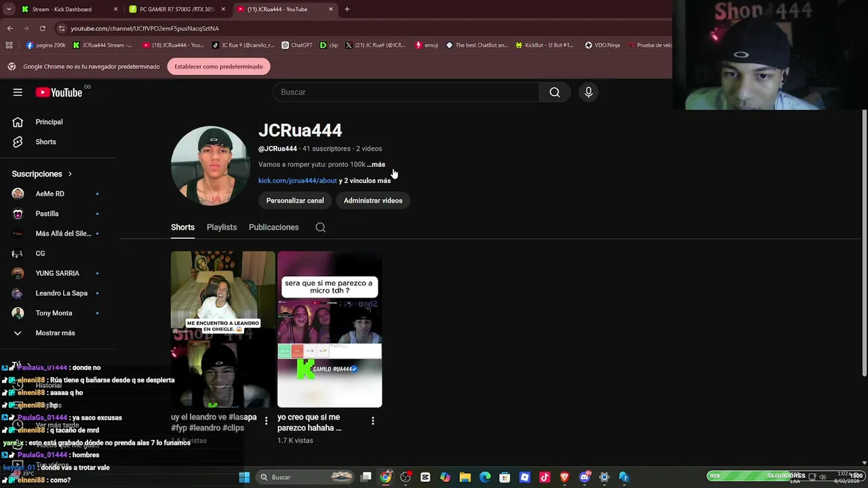The image size is (868, 488).
Task: Open File Explorer from taskbar
Action: pyautogui.click(x=465, y=477)
